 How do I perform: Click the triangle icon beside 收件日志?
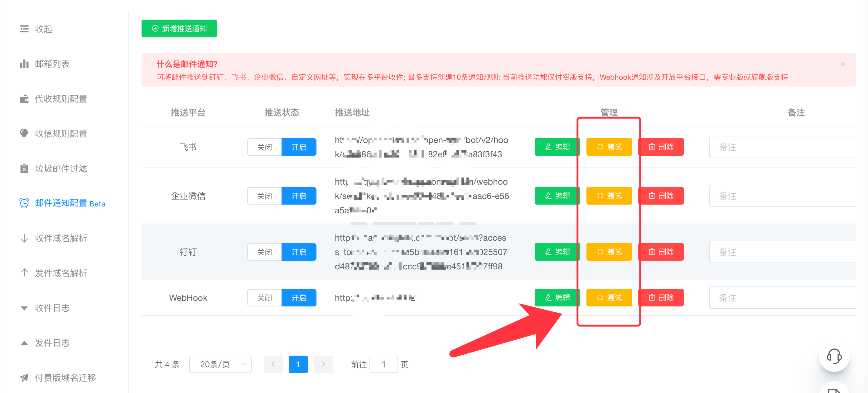click(24, 308)
